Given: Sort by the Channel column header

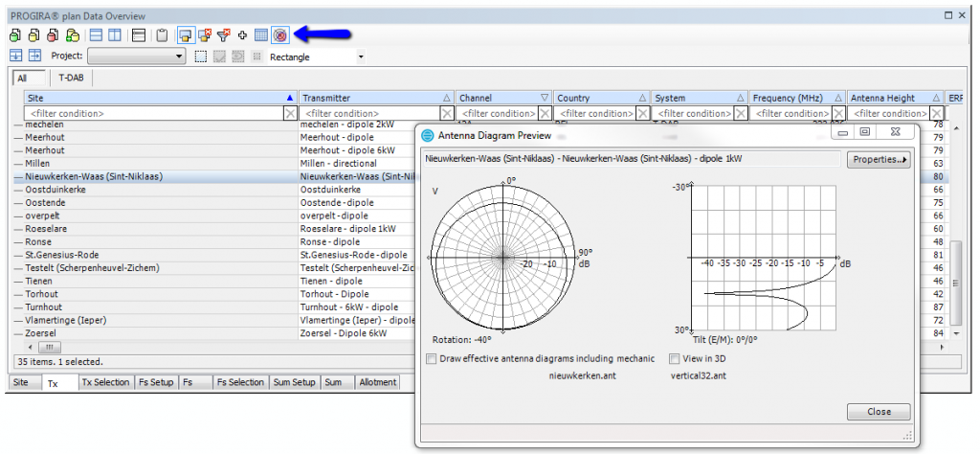Looking at the screenshot, I should [503, 99].
